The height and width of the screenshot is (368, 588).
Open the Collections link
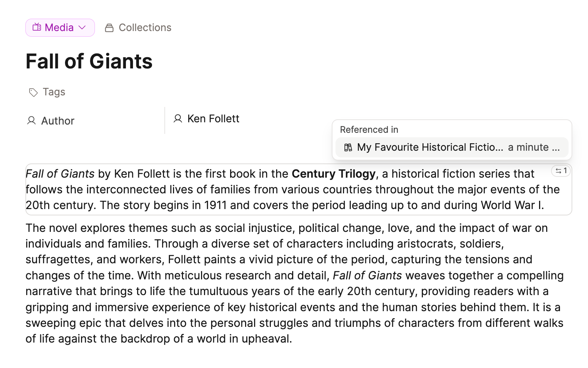tap(145, 28)
